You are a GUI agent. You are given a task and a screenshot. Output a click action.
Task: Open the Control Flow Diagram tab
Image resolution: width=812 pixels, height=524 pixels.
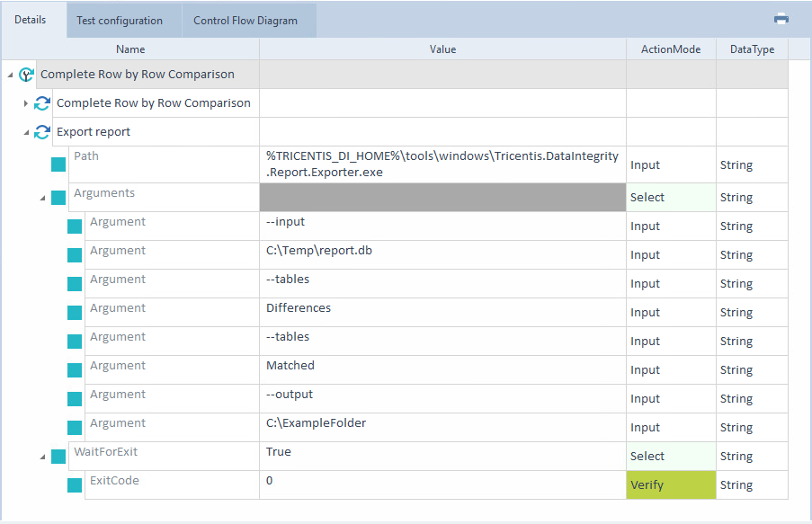245,20
